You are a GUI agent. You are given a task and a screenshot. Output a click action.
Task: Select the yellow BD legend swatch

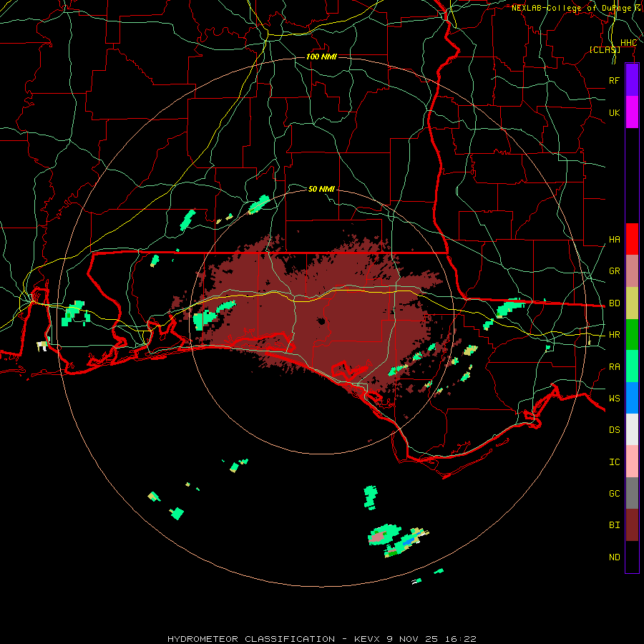(632, 303)
